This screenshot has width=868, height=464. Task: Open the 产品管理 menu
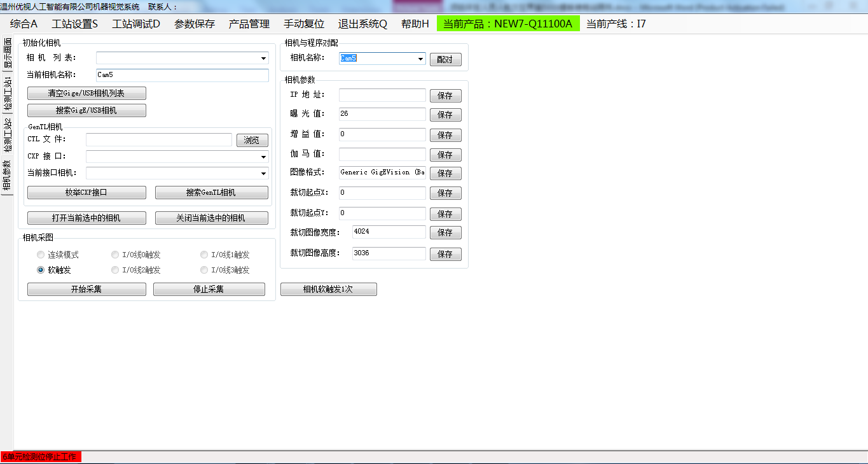[249, 24]
